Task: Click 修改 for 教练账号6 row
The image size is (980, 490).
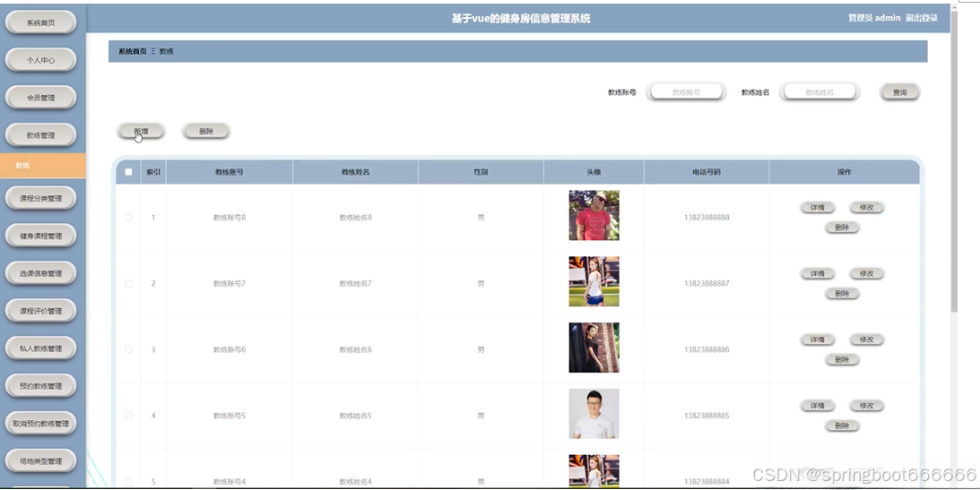Action: [x=866, y=340]
